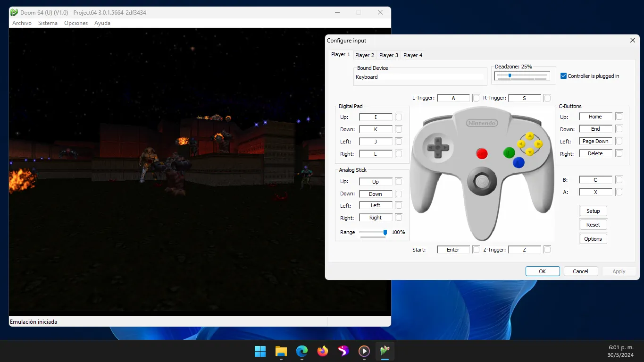Tick the Digital Pad Up checkbox

pyautogui.click(x=399, y=117)
